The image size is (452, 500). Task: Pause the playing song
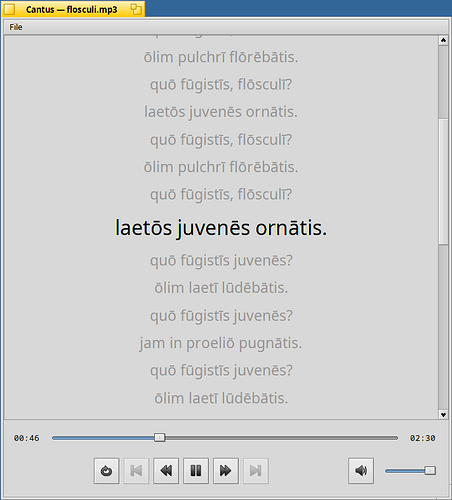196,471
